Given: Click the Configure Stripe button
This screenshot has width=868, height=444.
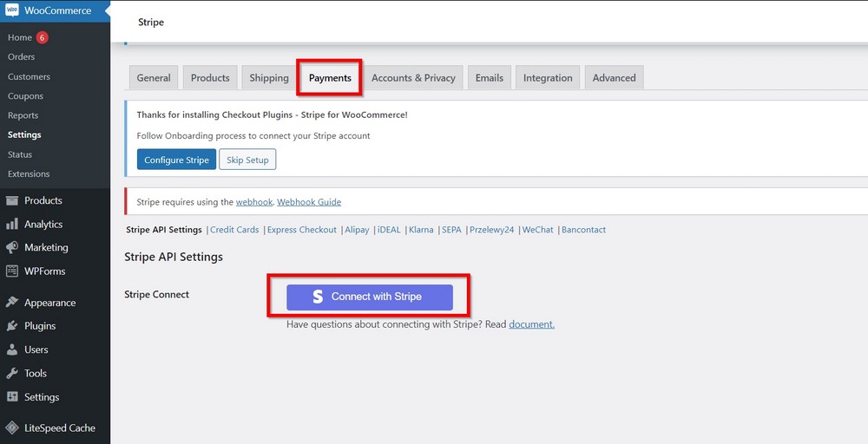Looking at the screenshot, I should pos(176,160).
